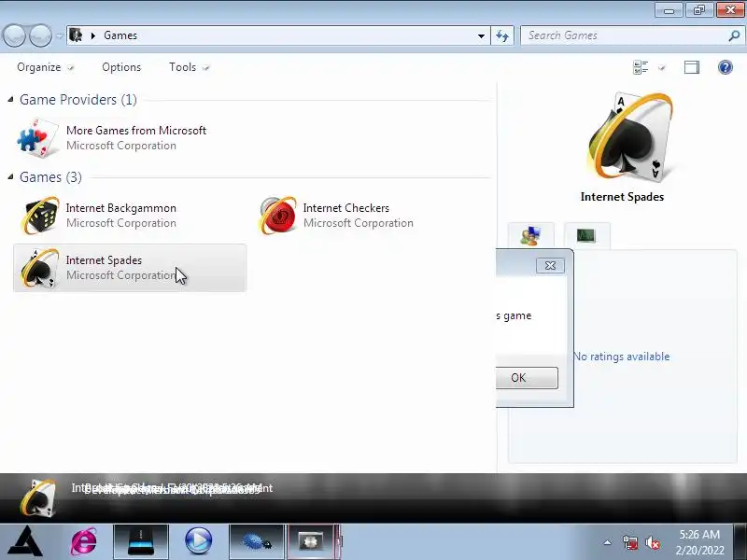Select the Internet Checkers red piece icon
747x560 pixels.
(277, 216)
